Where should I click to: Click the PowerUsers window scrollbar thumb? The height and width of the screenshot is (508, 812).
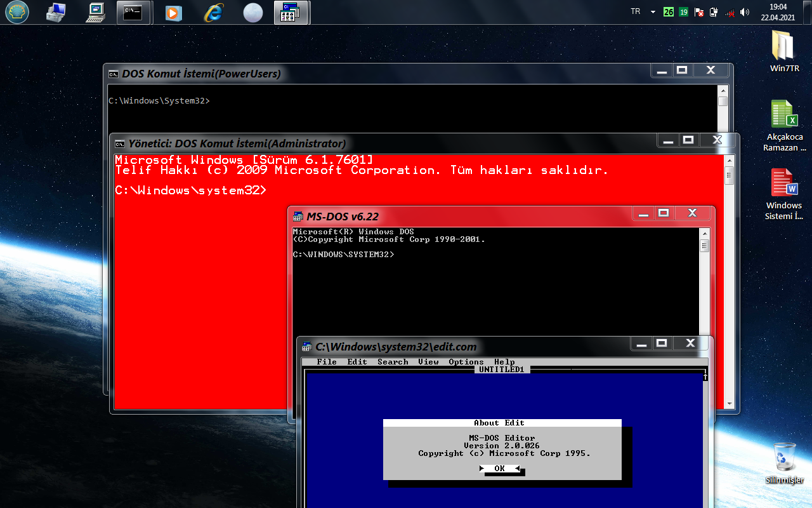pyautogui.click(x=723, y=102)
